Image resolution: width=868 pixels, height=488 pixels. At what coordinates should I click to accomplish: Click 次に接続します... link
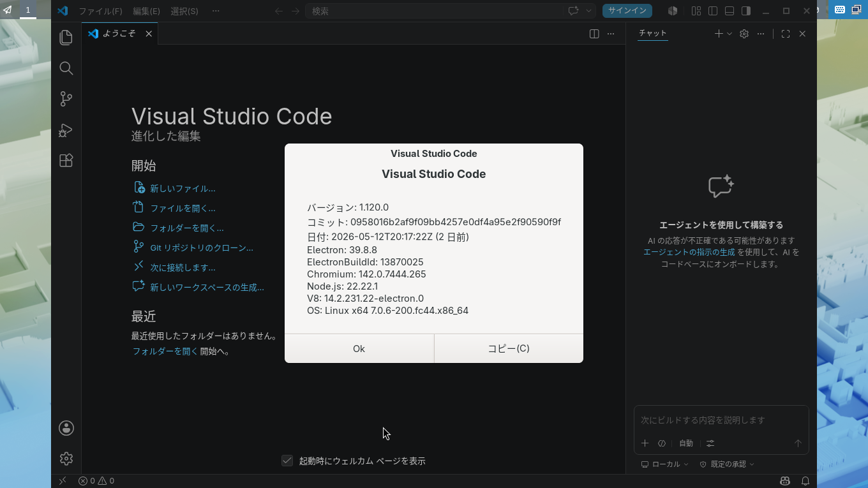183,268
